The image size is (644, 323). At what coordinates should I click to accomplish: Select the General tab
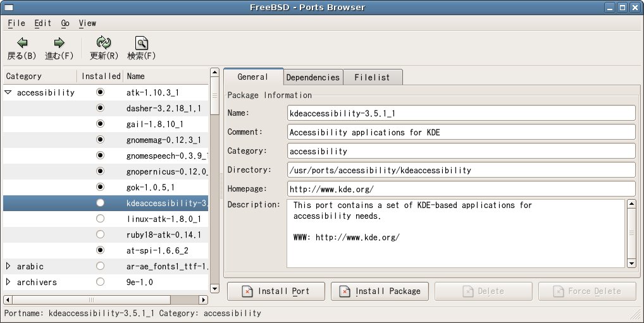253,76
